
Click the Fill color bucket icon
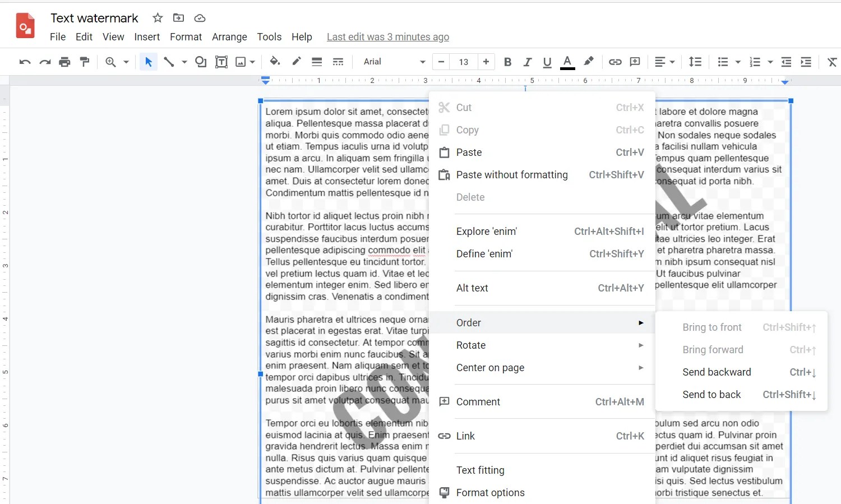coord(275,62)
